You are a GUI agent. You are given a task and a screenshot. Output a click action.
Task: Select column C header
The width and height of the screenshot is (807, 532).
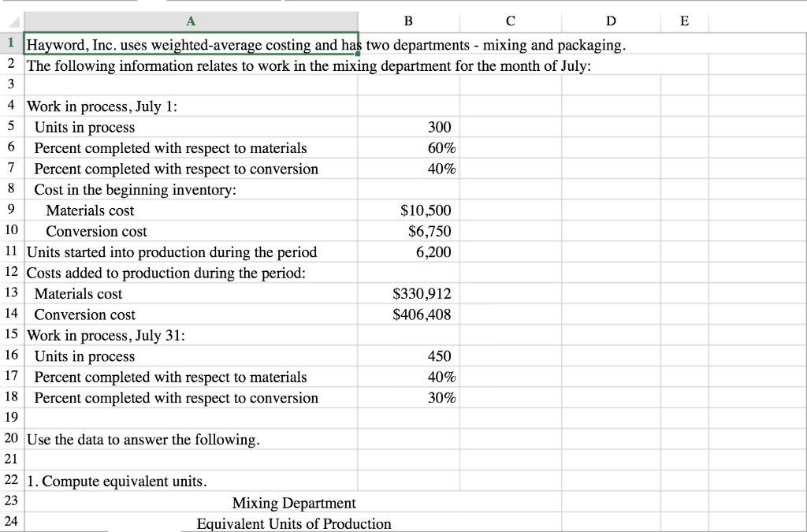(510, 21)
